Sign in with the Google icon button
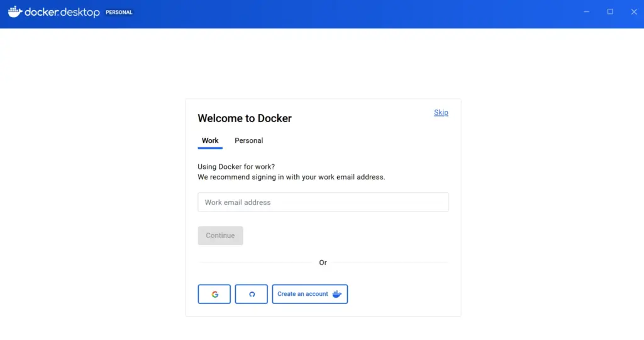This screenshot has height=340, width=644. click(214, 294)
